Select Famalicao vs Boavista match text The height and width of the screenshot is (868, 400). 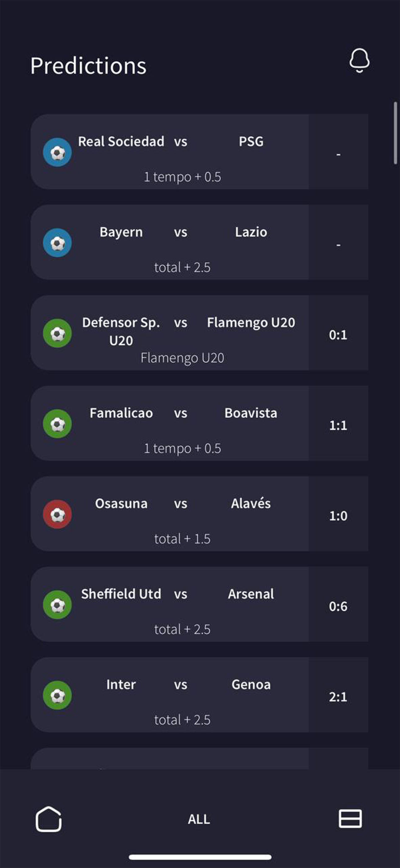[x=183, y=414]
